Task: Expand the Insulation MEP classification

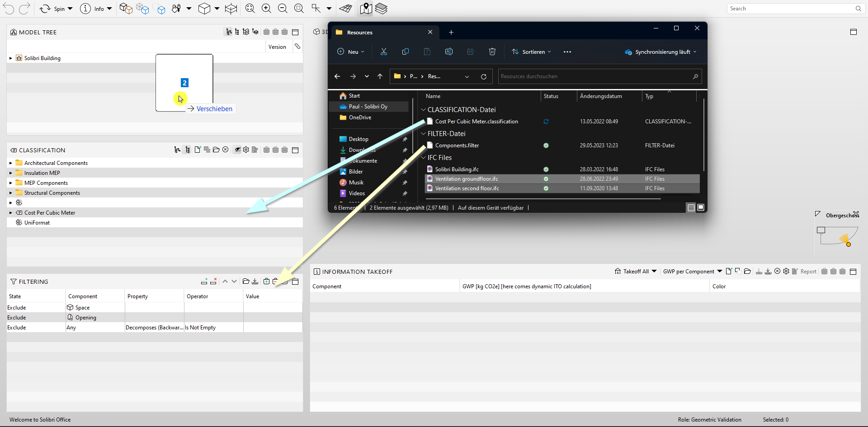Action: coord(11,173)
